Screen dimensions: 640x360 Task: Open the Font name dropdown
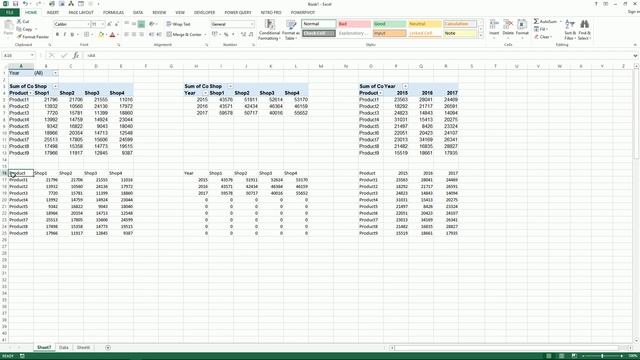(88, 24)
